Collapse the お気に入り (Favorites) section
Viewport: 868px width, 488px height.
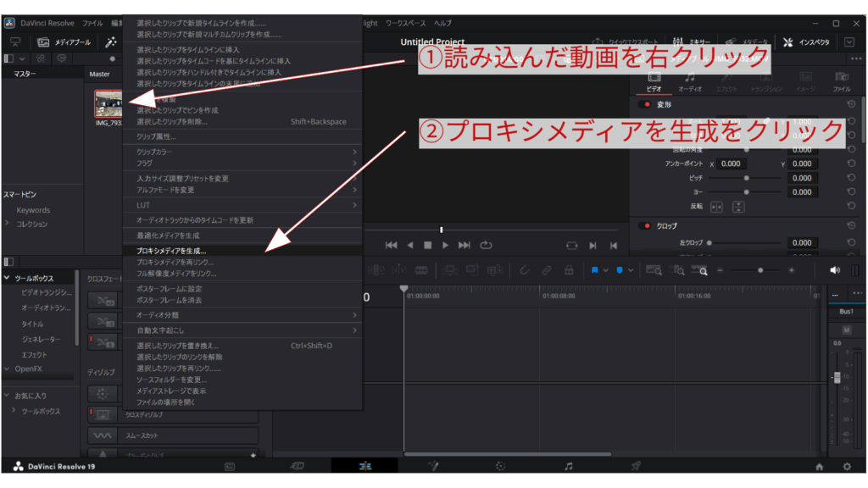7,396
